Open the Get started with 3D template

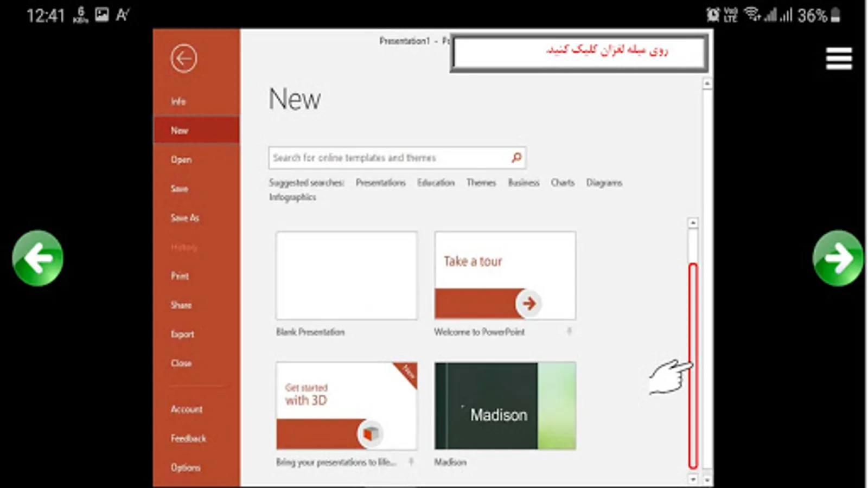347,406
